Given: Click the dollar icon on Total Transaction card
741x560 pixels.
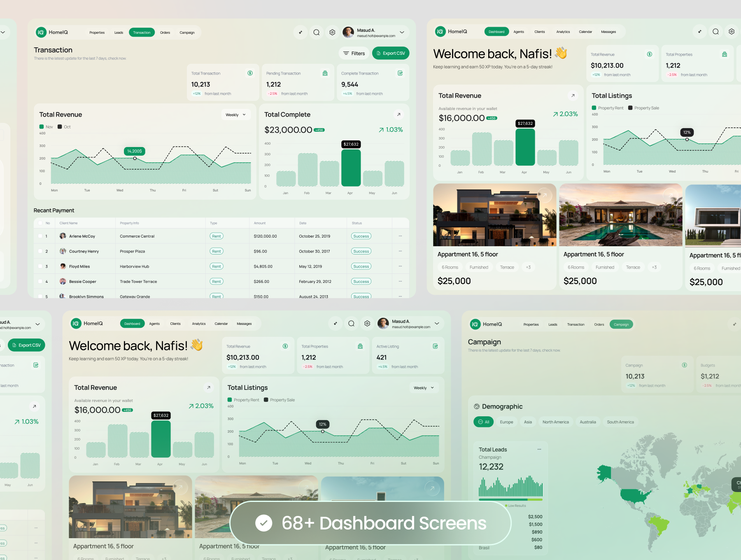Looking at the screenshot, I should click(x=250, y=73).
